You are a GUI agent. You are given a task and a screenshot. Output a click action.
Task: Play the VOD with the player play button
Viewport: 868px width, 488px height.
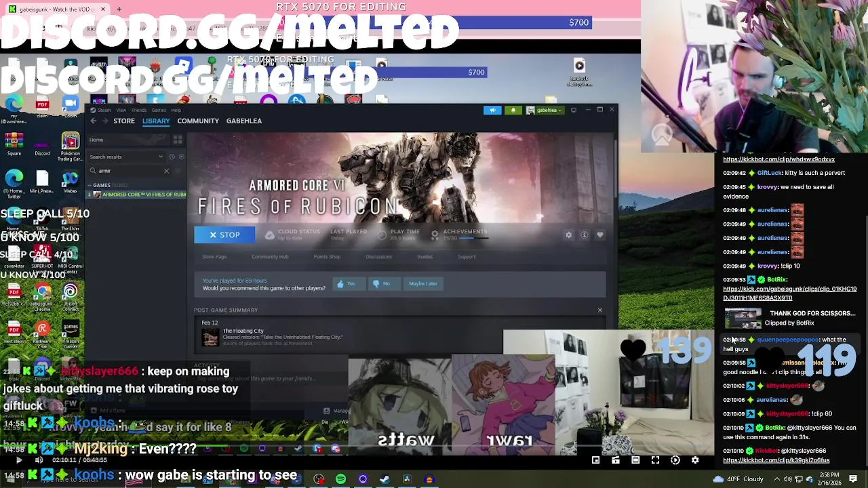coord(19,460)
